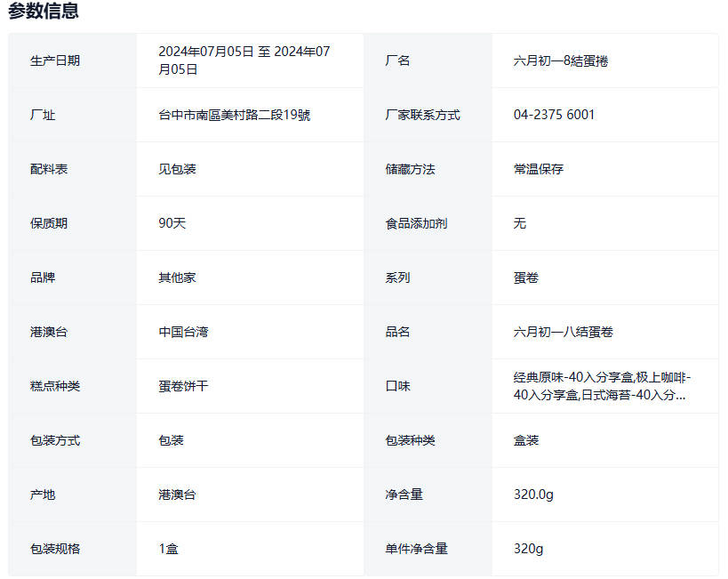Screen dimensions: 728x579
Task: Click the 见包装 ingredients value
Action: tap(178, 169)
